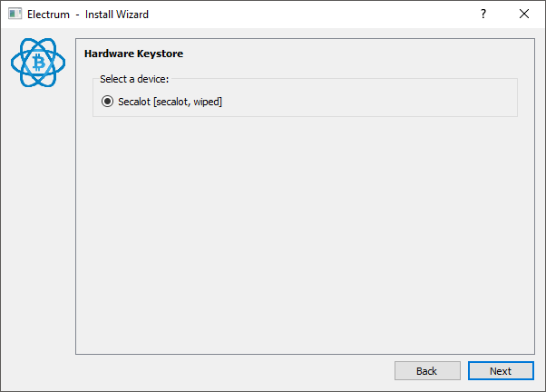Click blank sidebar area beneath the logo
Image resolution: width=546 pixels, height=392 pixels.
(x=38, y=227)
